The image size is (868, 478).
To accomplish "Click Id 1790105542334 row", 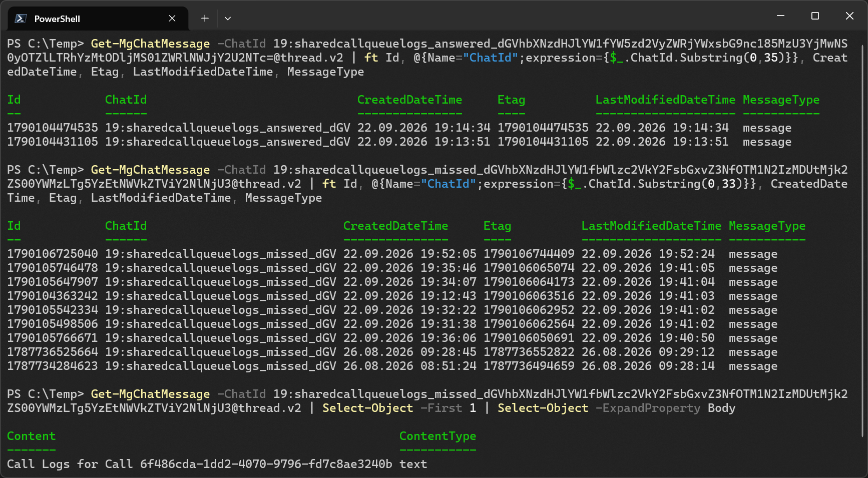I will [x=53, y=310].
